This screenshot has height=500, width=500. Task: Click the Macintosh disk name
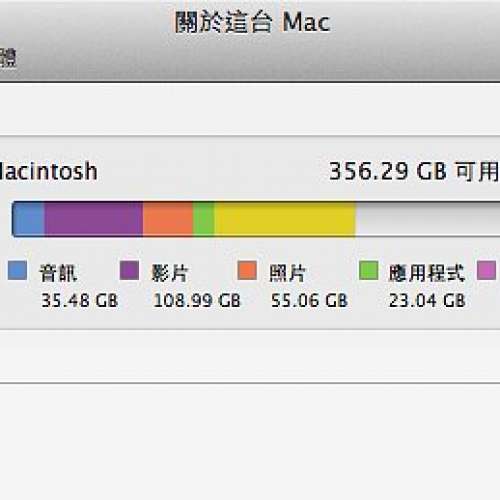coord(48,171)
